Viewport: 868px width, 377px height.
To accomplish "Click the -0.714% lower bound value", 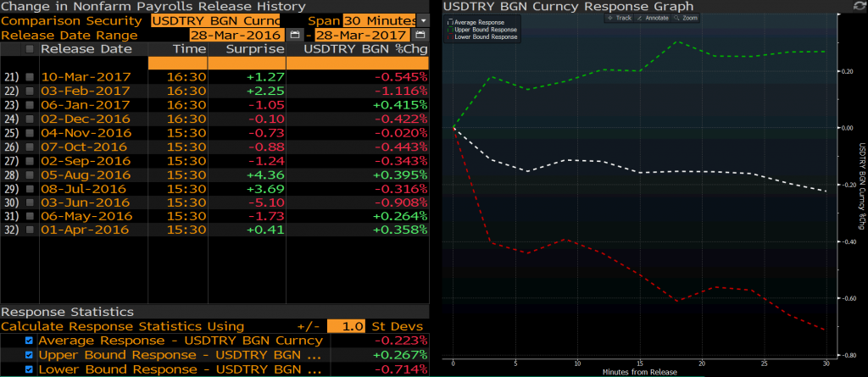I will [x=401, y=369].
